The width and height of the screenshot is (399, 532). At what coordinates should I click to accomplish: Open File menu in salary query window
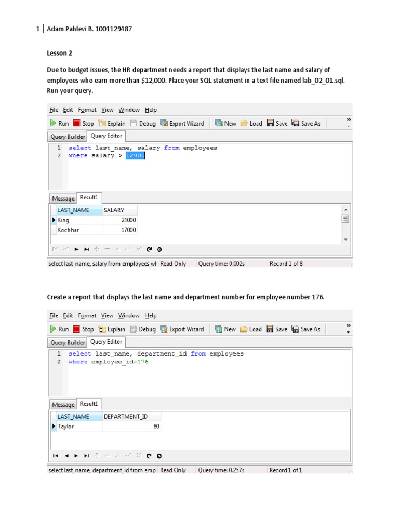(x=54, y=110)
